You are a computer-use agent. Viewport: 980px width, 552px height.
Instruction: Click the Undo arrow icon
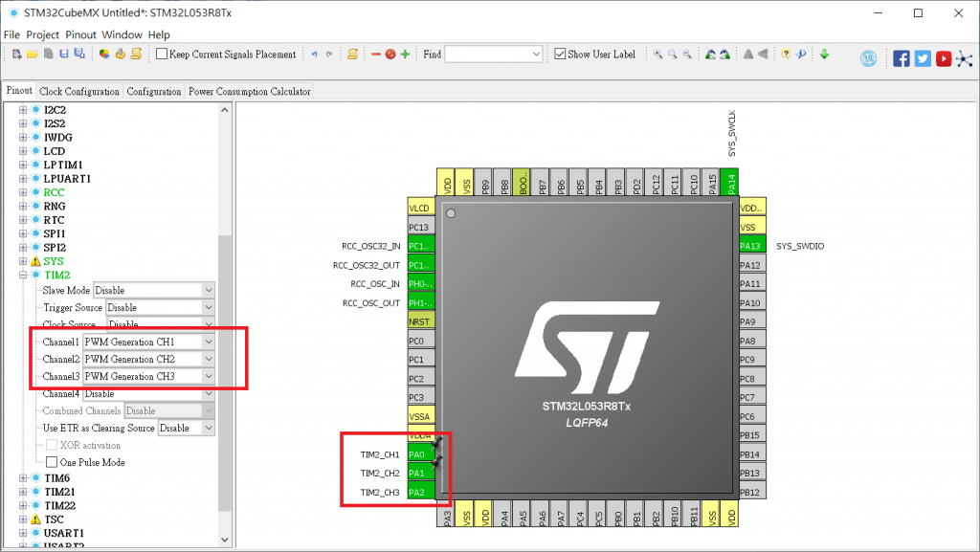(314, 55)
